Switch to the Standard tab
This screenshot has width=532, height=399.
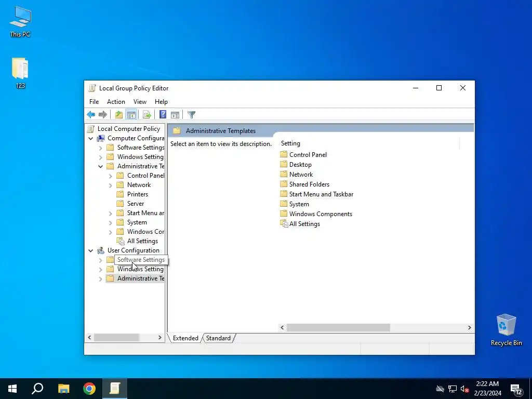click(x=218, y=338)
